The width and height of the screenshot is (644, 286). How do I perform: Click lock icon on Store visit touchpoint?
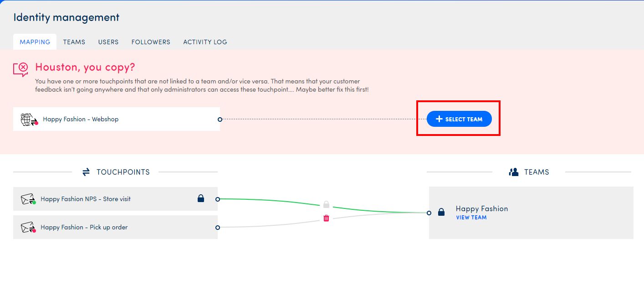[201, 198]
